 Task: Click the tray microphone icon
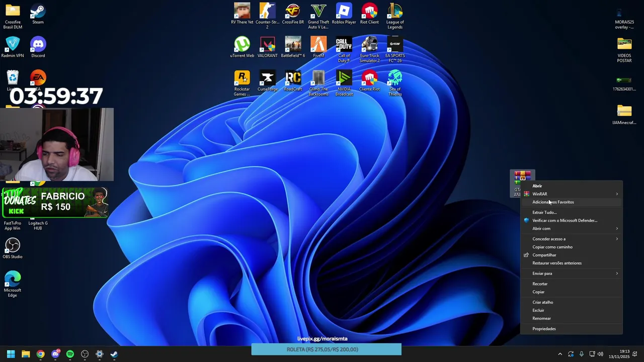[x=582, y=354]
